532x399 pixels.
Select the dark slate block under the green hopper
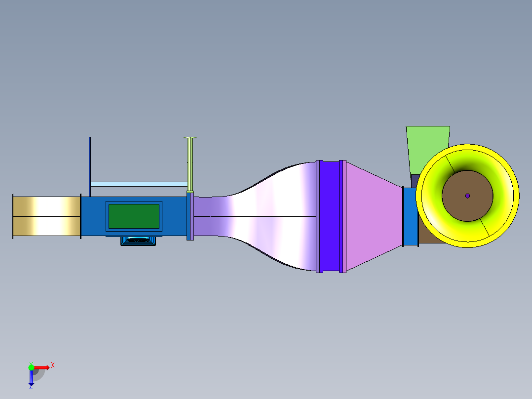pos(415,181)
